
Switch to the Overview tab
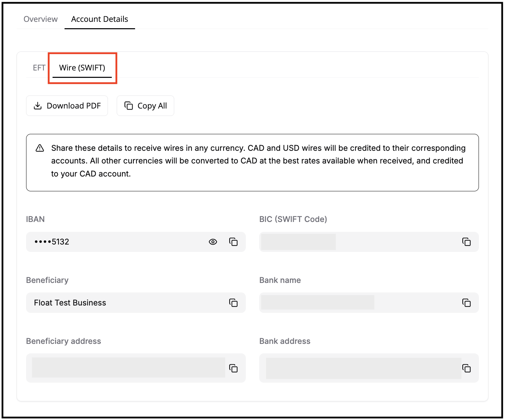[41, 19]
